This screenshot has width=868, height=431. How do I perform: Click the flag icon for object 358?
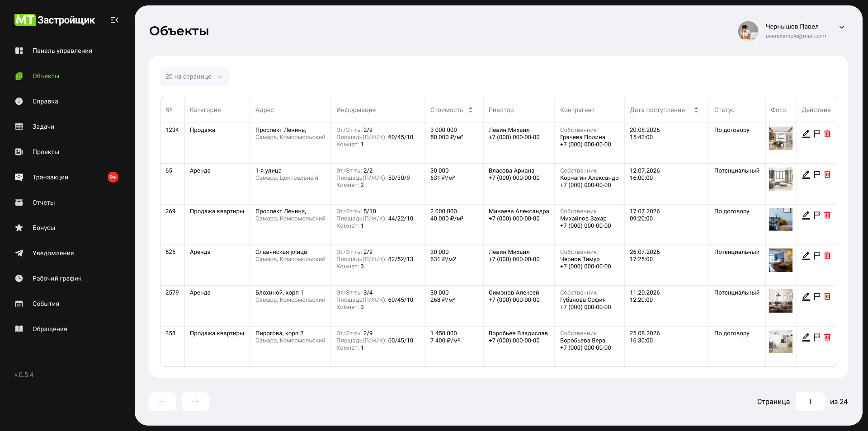[817, 337]
